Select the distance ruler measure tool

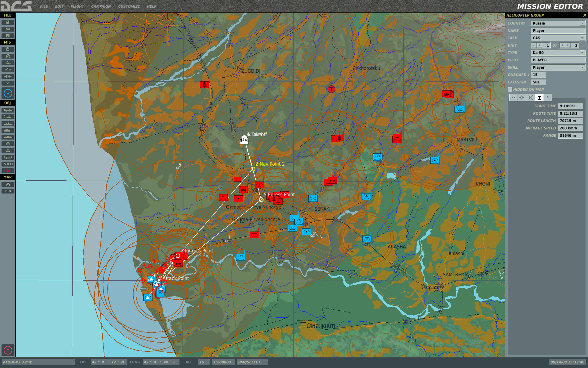[8, 191]
